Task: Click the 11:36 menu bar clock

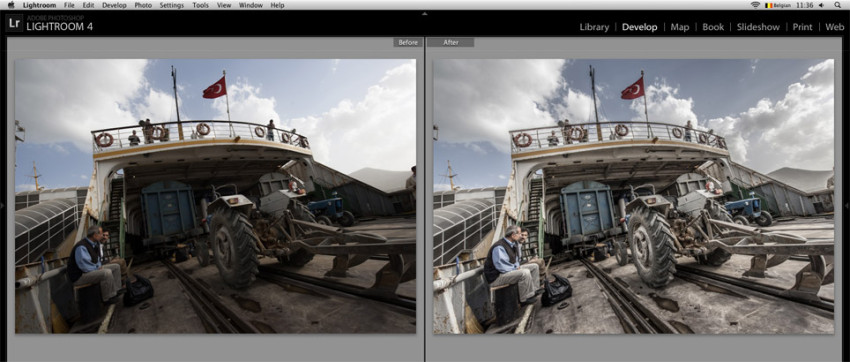Action: pyautogui.click(x=806, y=5)
